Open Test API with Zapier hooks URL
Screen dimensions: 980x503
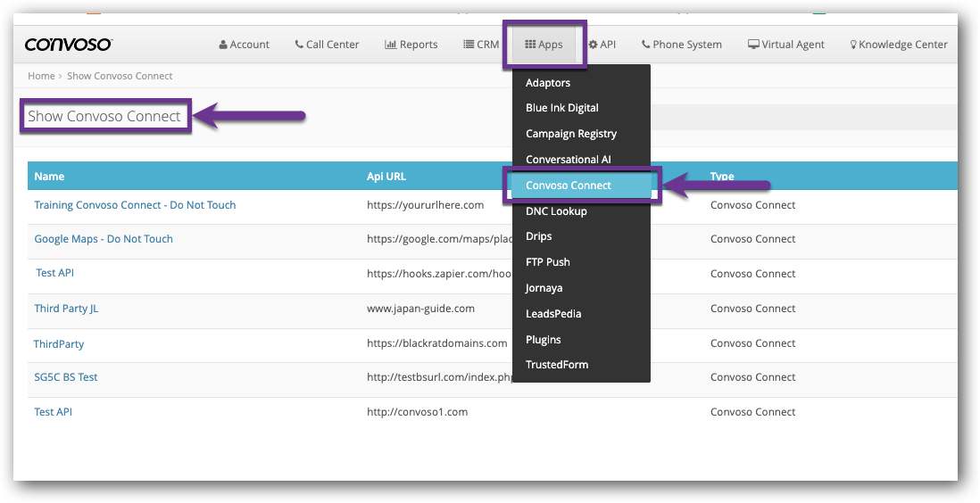[55, 272]
